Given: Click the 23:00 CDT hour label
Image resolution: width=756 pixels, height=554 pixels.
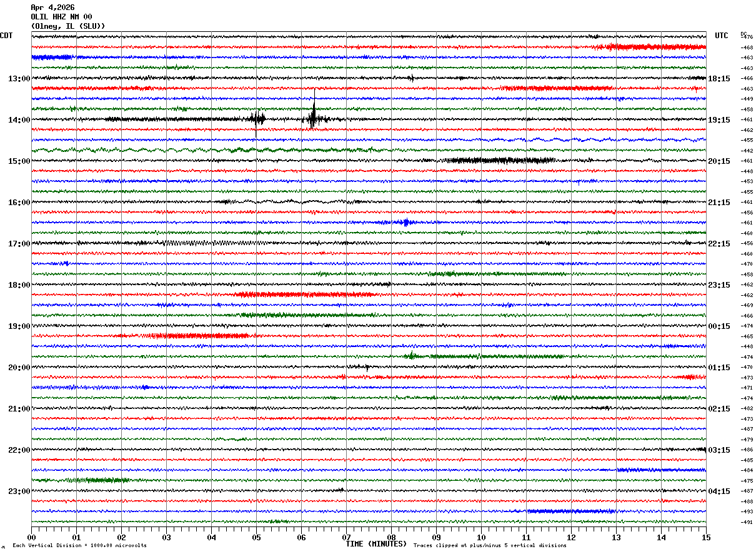Looking at the screenshot, I should click(x=19, y=491).
